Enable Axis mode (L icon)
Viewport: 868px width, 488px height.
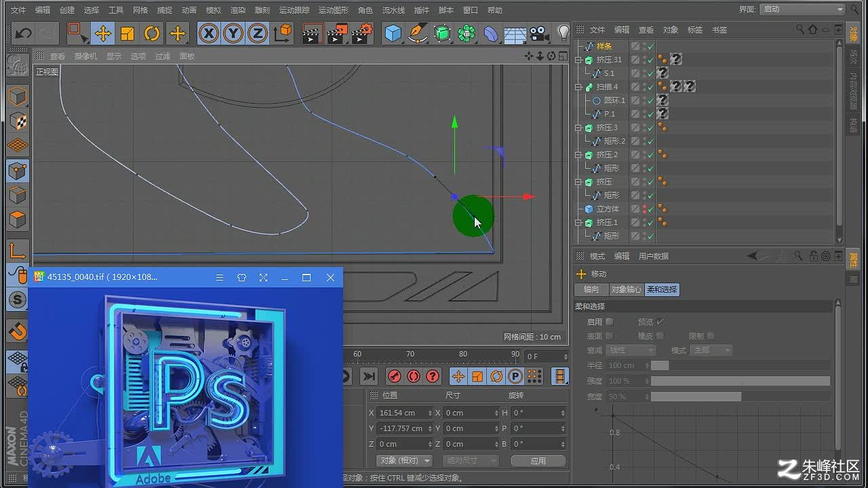[18, 251]
